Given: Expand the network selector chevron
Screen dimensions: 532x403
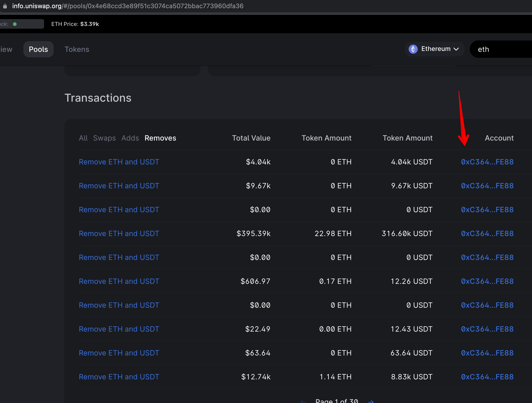Looking at the screenshot, I should click(x=456, y=49).
